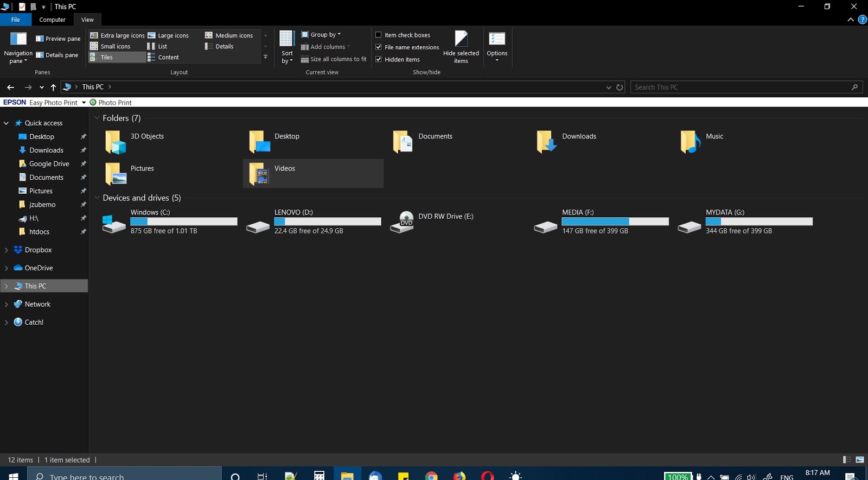Image resolution: width=868 pixels, height=480 pixels.
Task: Switch layout to Details view
Action: click(219, 46)
